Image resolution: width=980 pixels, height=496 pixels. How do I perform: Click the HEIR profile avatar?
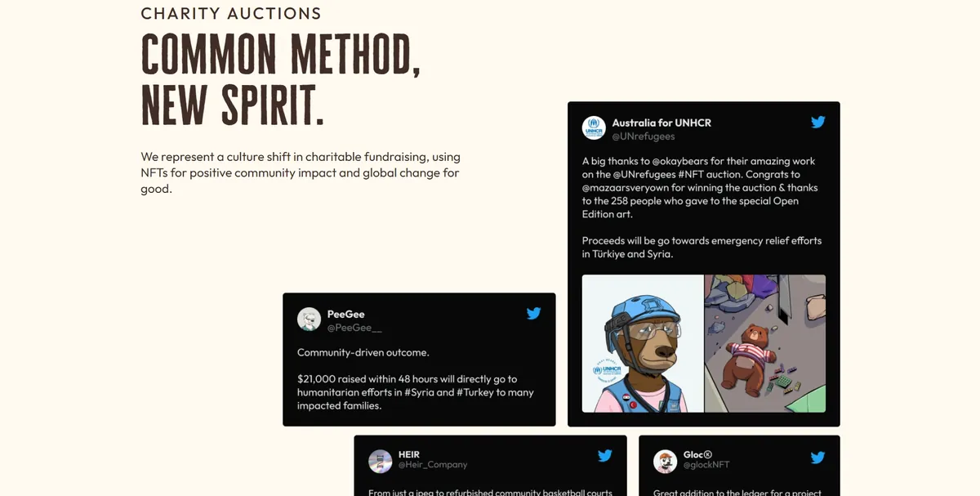pyautogui.click(x=380, y=461)
